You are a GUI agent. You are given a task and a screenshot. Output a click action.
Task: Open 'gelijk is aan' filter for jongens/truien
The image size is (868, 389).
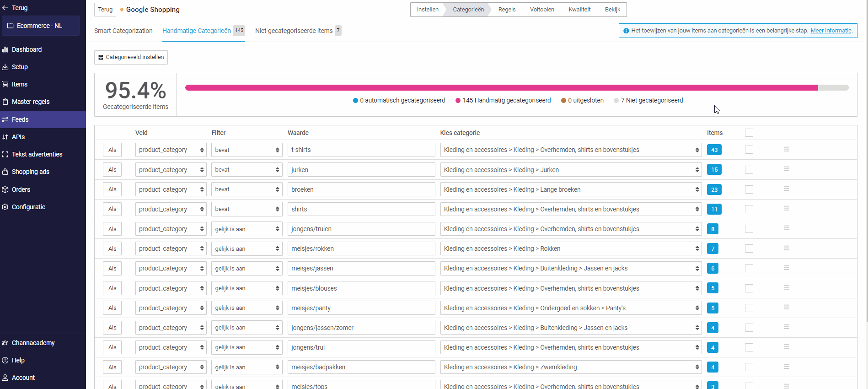[x=247, y=229]
